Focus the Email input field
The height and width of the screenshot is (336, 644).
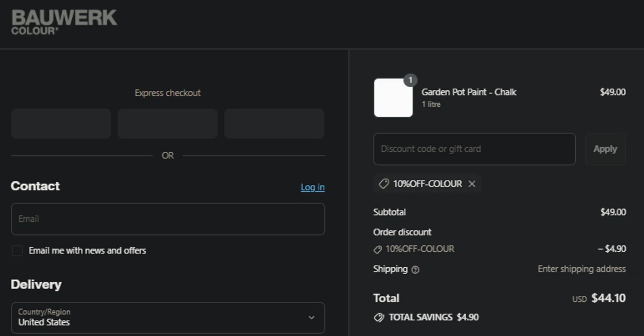(x=168, y=219)
